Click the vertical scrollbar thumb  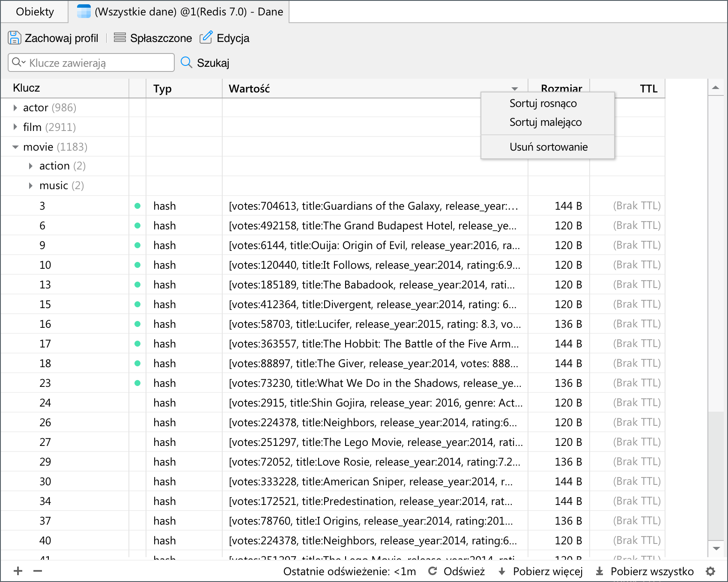tap(716, 476)
